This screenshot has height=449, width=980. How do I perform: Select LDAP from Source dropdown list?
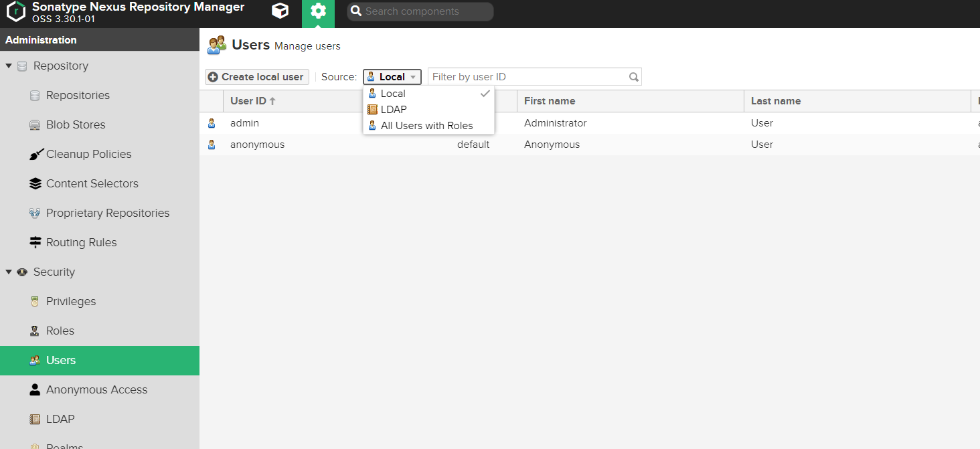394,110
